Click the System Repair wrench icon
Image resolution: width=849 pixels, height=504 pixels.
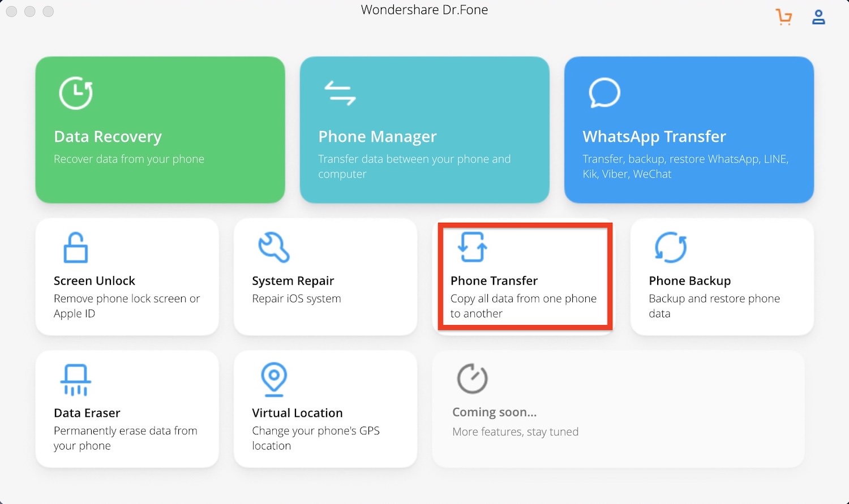click(274, 247)
